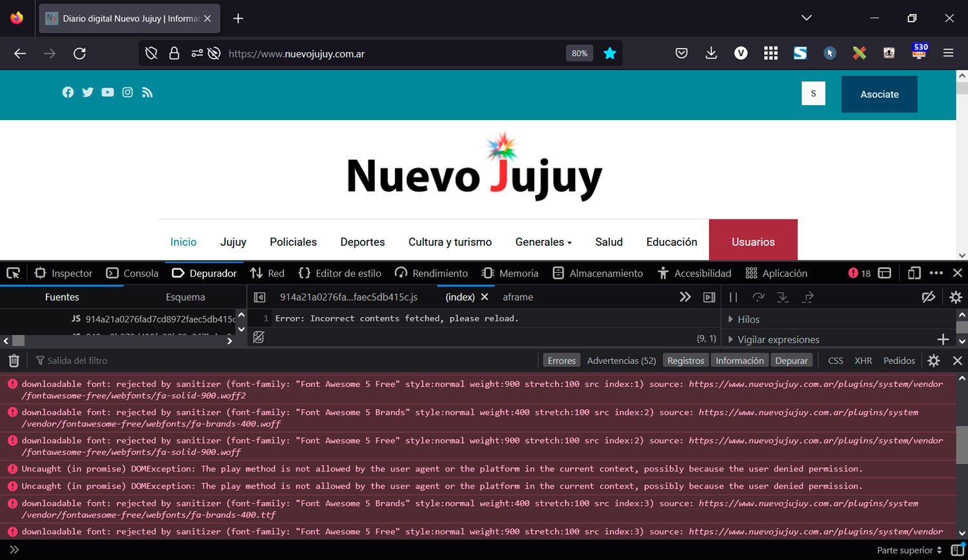This screenshot has width=968, height=560.
Task: Open the 80% zoom level indicator
Action: 580,54
